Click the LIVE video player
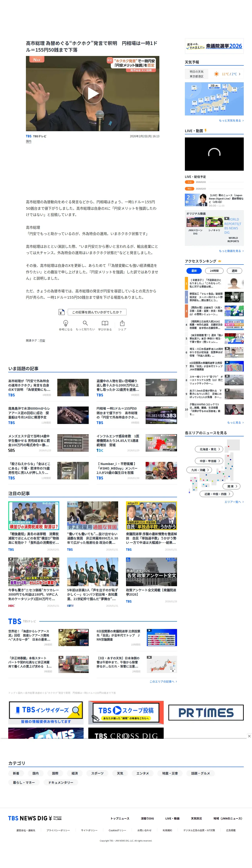 [214, 154]
